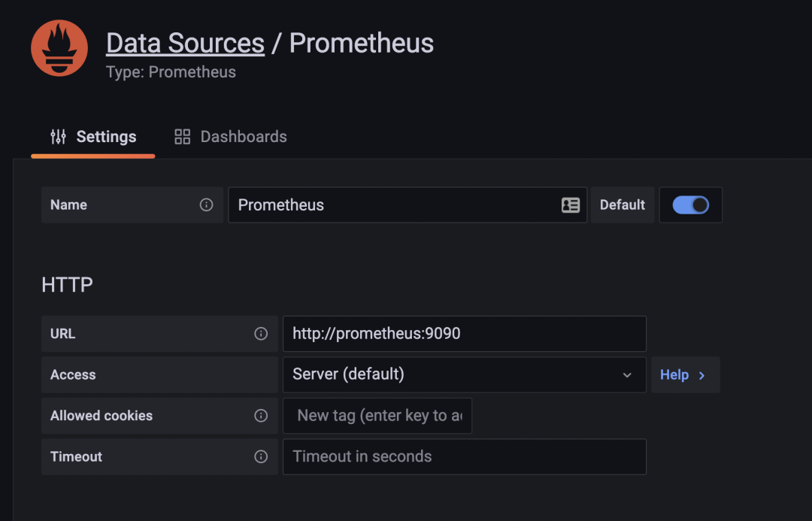This screenshot has height=521, width=812.
Task: Click the card icon in Name field
Action: click(x=571, y=205)
